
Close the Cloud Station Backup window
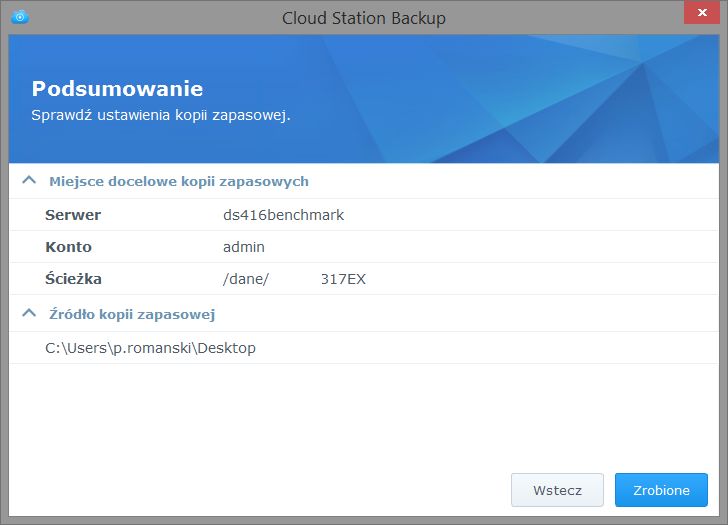click(702, 12)
